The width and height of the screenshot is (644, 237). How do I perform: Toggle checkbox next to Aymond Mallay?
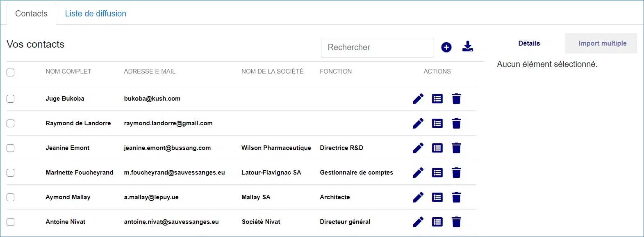(11, 197)
